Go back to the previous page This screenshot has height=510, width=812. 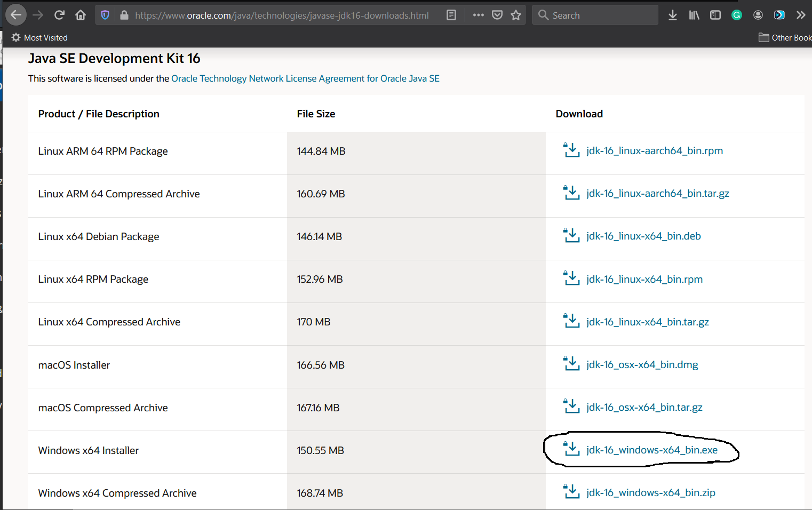(16, 15)
